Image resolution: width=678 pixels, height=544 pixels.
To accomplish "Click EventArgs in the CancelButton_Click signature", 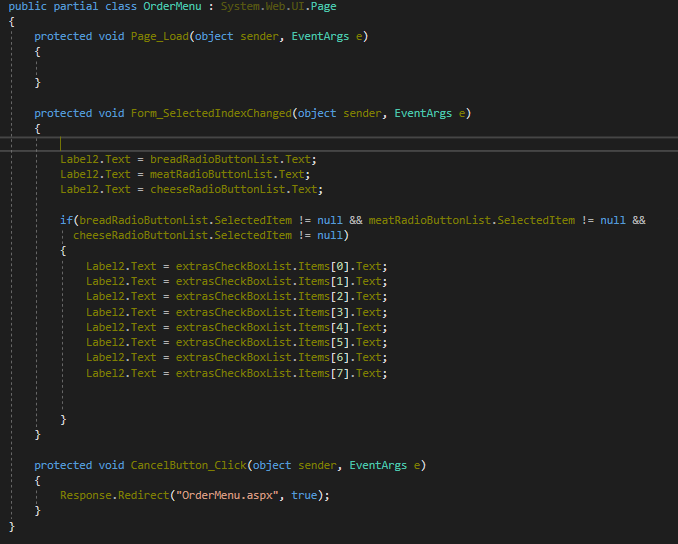I will click(378, 465).
